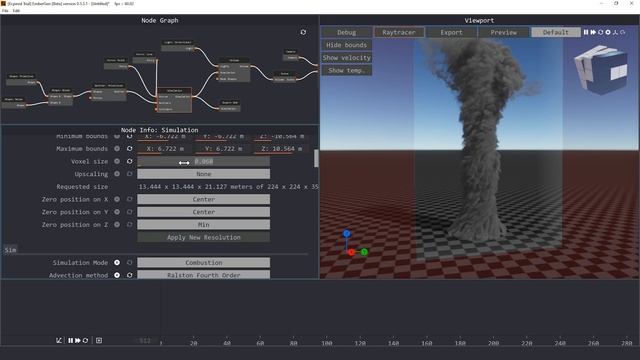Click the timeline square frame icon
640x360 pixels.
coord(99,340)
